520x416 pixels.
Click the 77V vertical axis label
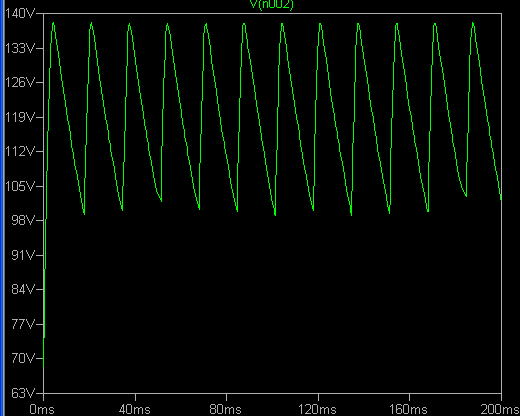pos(23,324)
